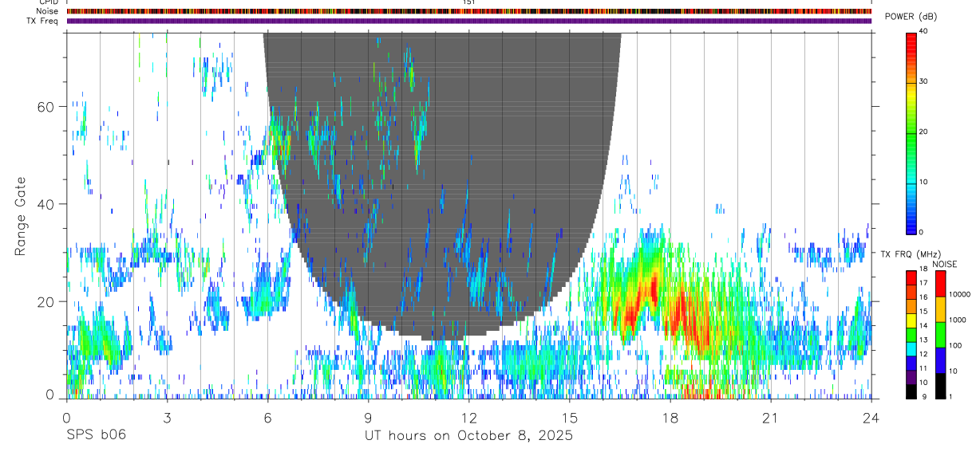The width and height of the screenshot is (980, 452).
Task: Click the 'TX Freq' row label at top left
Action: point(42,21)
